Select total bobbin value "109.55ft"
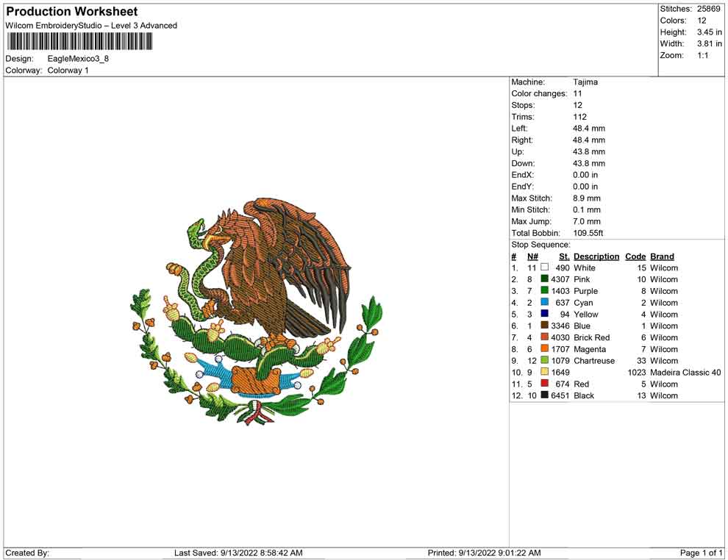Screen dimensions: 728x560 (588, 233)
